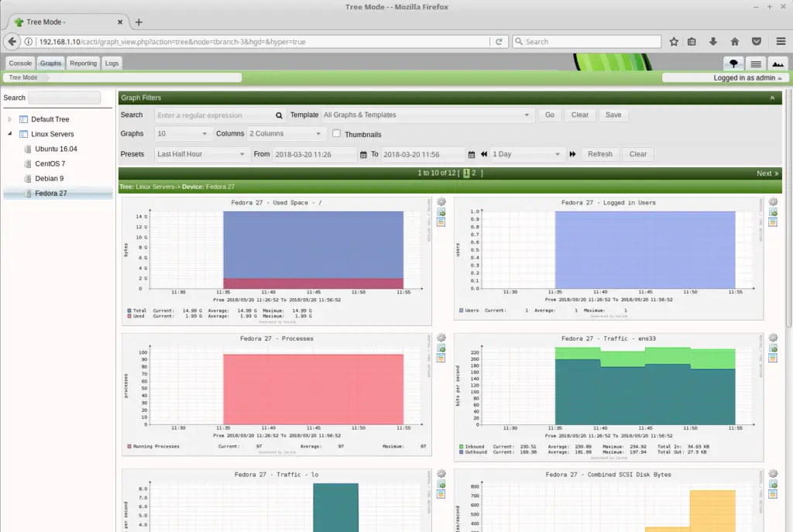The width and height of the screenshot is (793, 532).
Task: Select Ubuntu 16.04 in the tree
Action: (x=56, y=149)
